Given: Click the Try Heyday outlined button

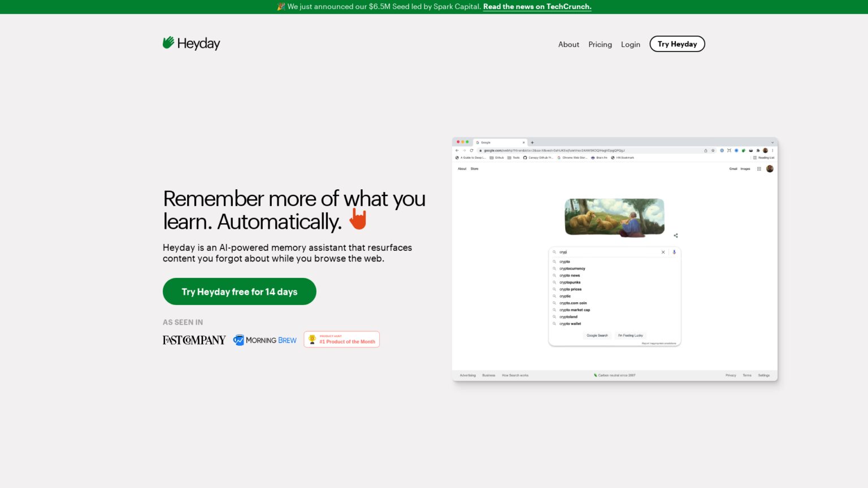Looking at the screenshot, I should (677, 44).
